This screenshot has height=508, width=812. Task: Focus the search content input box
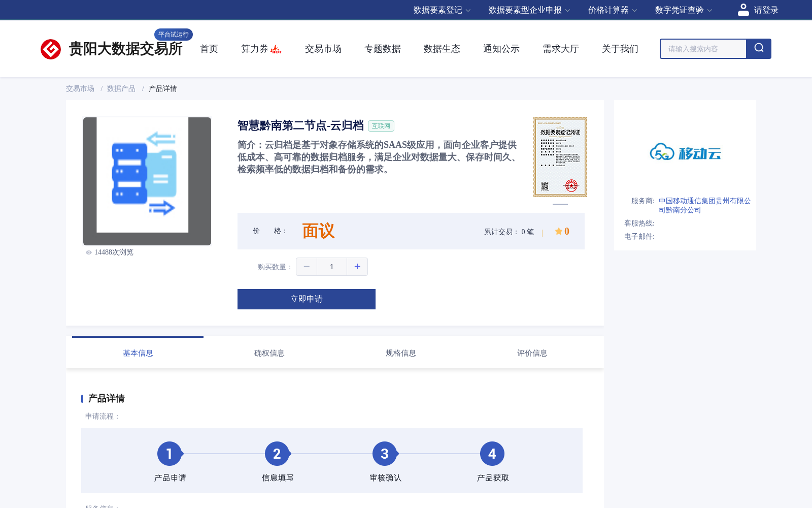click(x=703, y=49)
